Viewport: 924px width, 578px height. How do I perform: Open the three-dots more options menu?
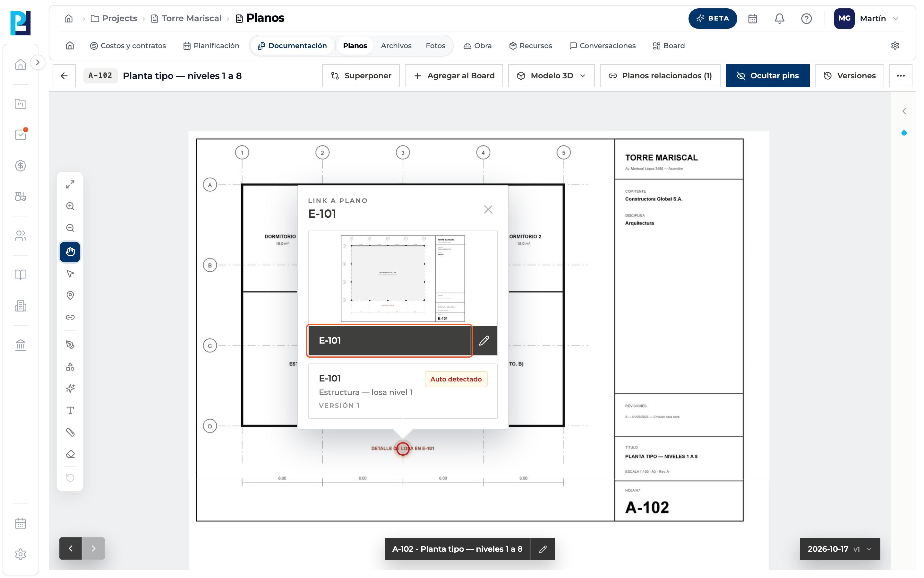[x=901, y=76]
